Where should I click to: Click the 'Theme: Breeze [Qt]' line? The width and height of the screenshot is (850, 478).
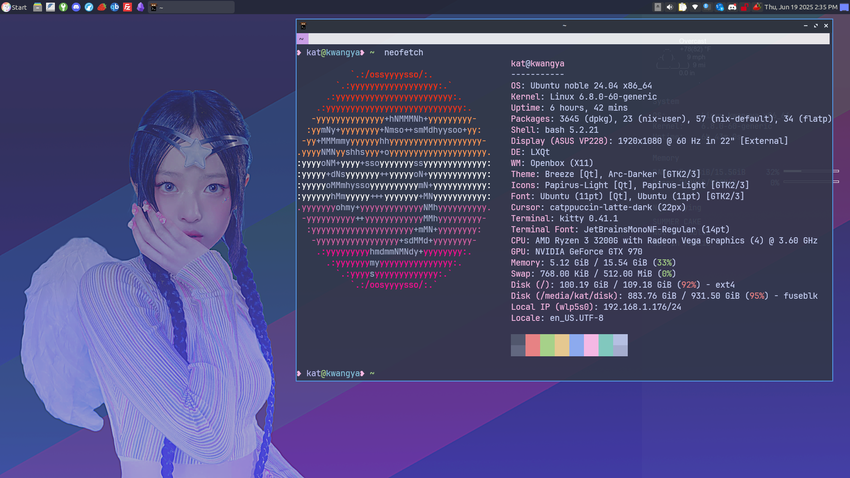(606, 174)
